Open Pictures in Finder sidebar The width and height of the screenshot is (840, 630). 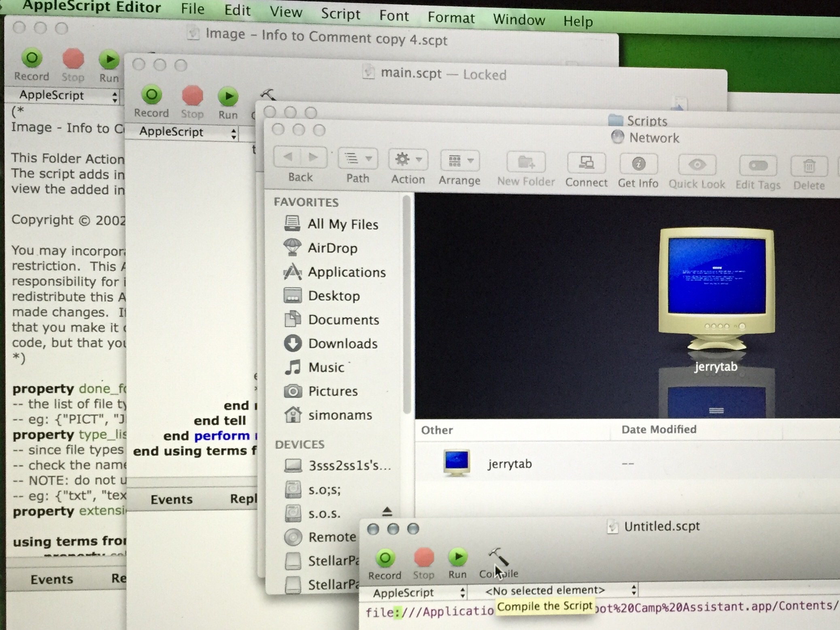[321, 391]
